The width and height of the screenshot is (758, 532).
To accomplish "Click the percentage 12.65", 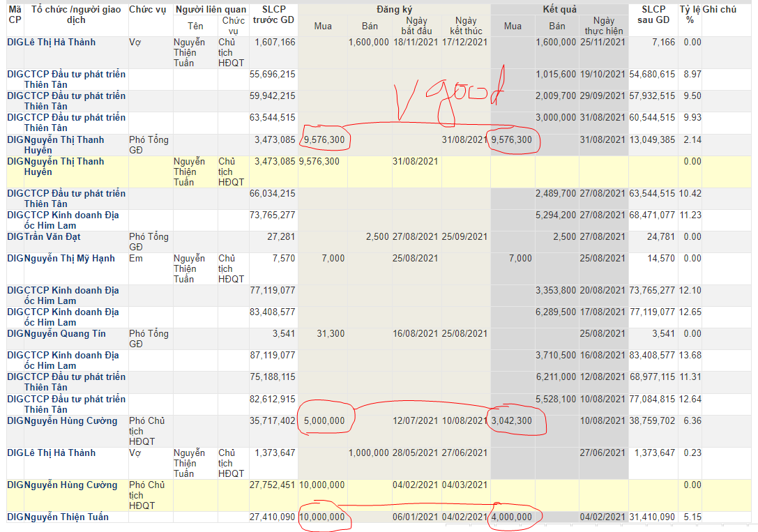I will coord(690,312).
